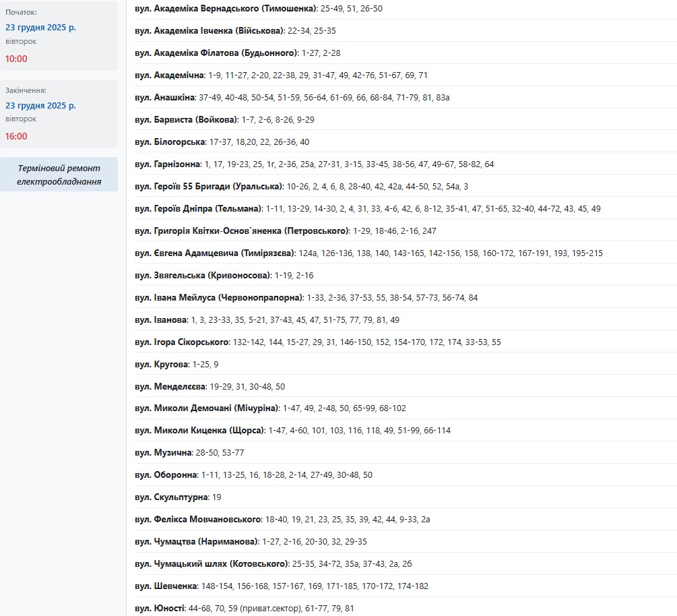Click the 16:00 end time

pyautogui.click(x=16, y=136)
